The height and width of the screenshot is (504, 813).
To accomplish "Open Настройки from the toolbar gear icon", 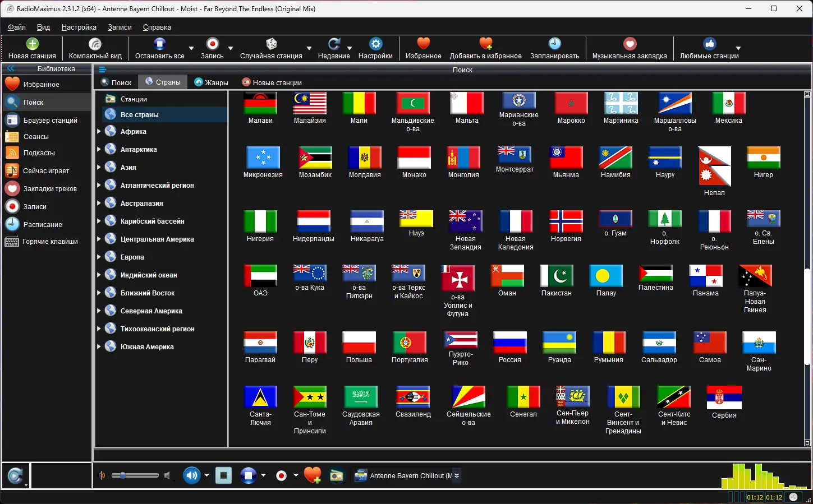I will click(375, 48).
